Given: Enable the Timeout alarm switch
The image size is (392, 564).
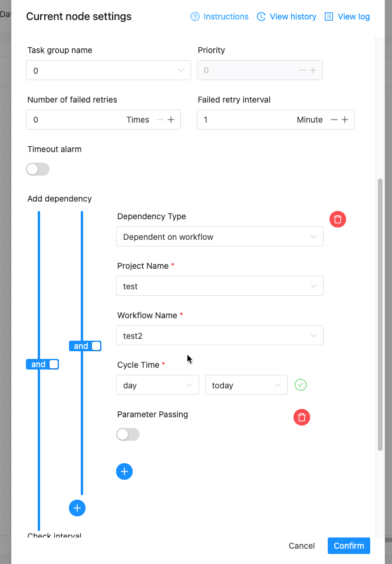Looking at the screenshot, I should (38, 169).
